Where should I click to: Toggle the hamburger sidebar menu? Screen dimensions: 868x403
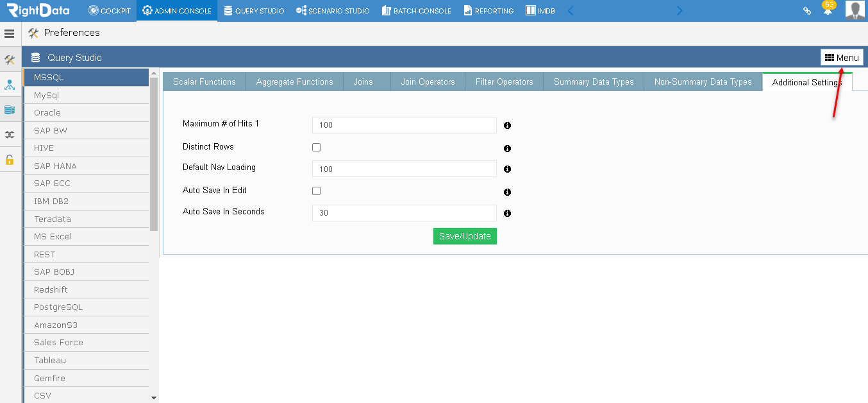tap(10, 33)
